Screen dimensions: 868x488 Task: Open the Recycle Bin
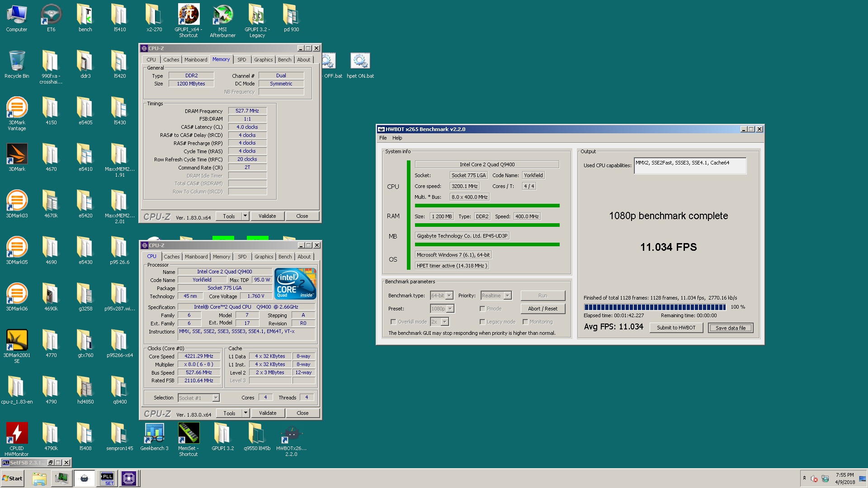pos(17,64)
